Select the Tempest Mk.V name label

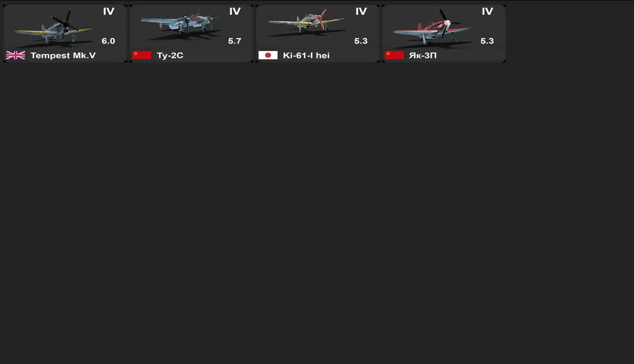pos(63,55)
